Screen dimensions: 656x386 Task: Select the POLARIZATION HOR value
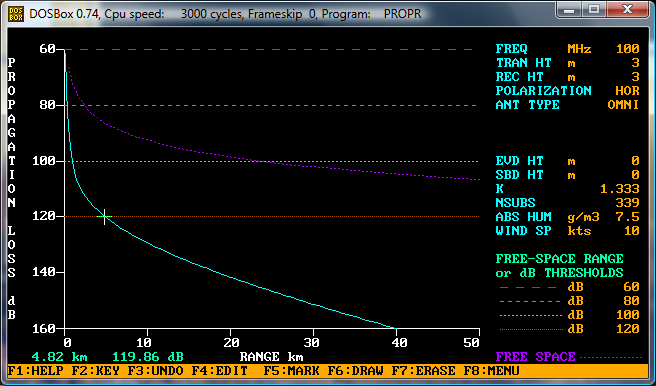click(627, 91)
